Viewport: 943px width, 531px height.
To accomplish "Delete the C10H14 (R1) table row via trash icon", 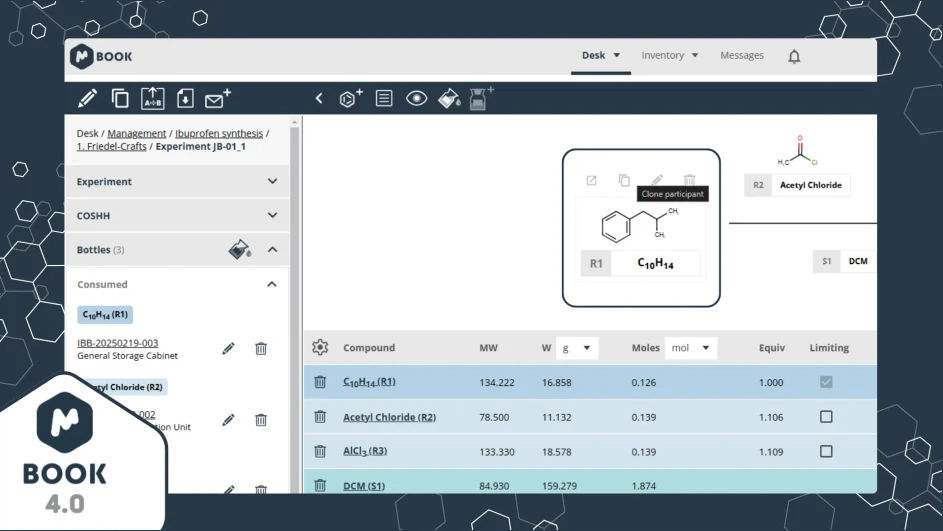I will point(320,382).
